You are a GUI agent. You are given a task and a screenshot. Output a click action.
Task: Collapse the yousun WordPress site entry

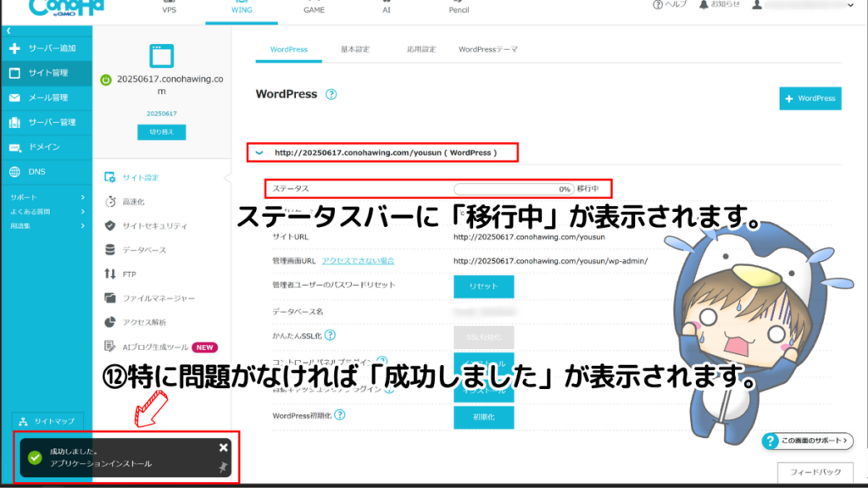(259, 152)
